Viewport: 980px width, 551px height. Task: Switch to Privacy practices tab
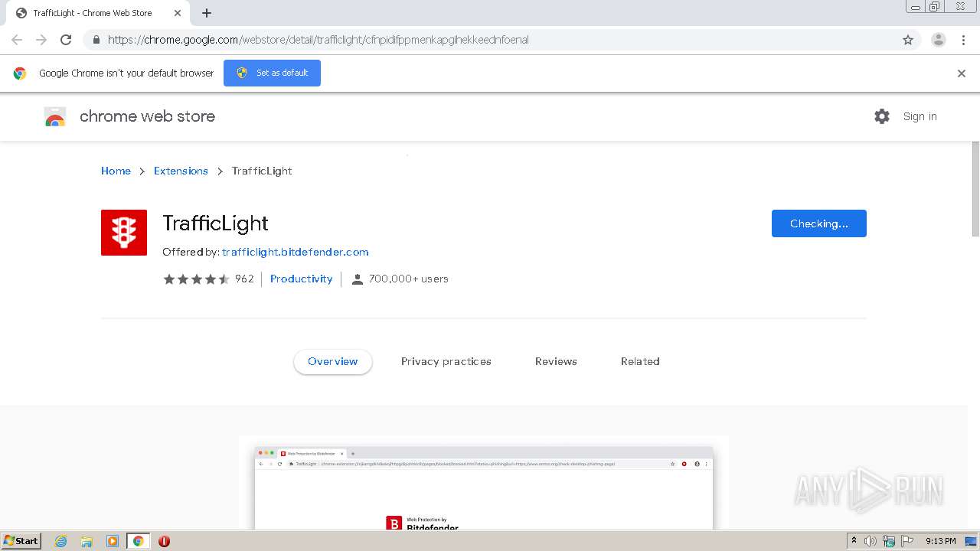click(x=446, y=361)
